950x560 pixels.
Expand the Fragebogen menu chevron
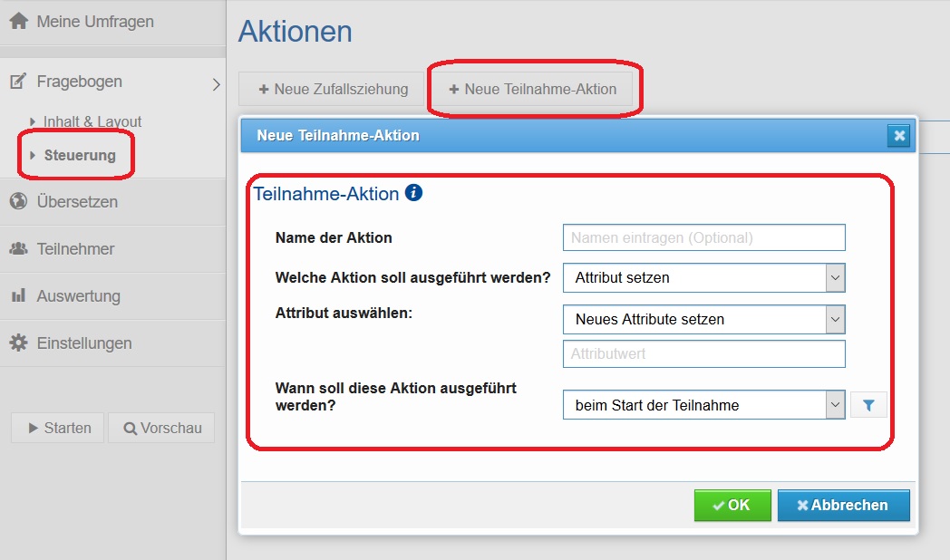[x=217, y=84]
